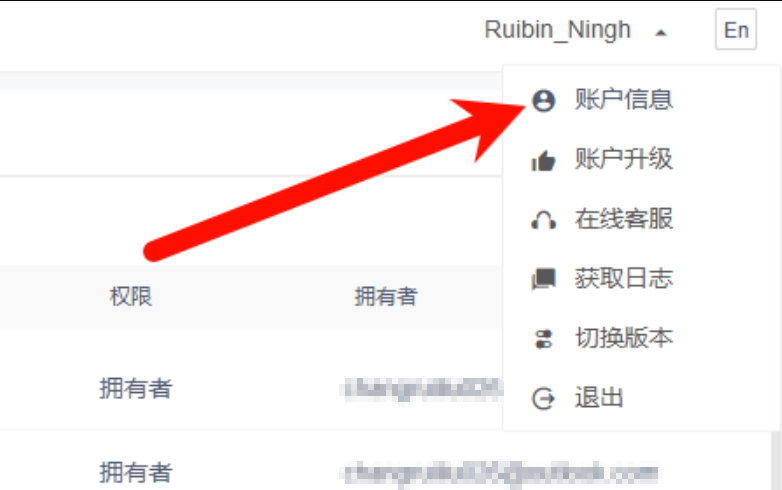The width and height of the screenshot is (782, 490).
Task: Log out via 退出 text
Action: [599, 398]
